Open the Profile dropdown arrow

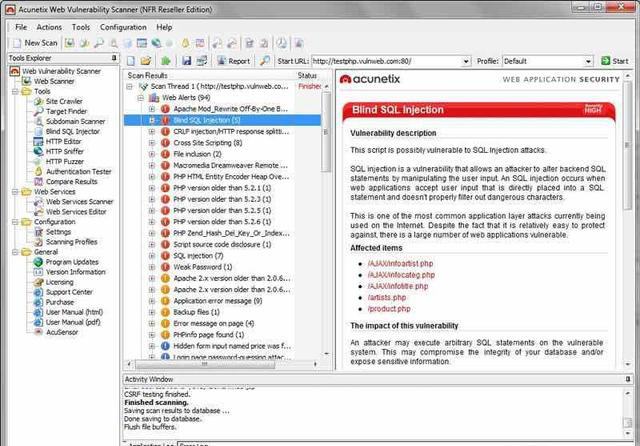[588, 62]
